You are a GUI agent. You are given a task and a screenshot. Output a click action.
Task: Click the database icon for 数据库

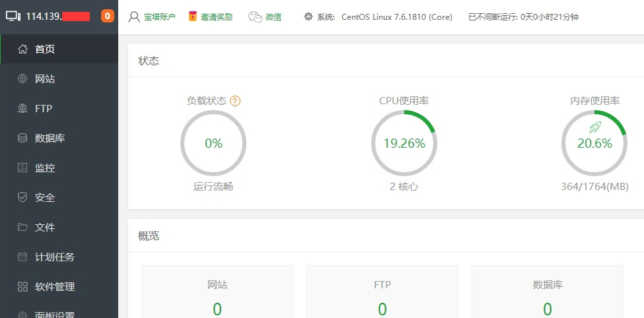(x=22, y=138)
